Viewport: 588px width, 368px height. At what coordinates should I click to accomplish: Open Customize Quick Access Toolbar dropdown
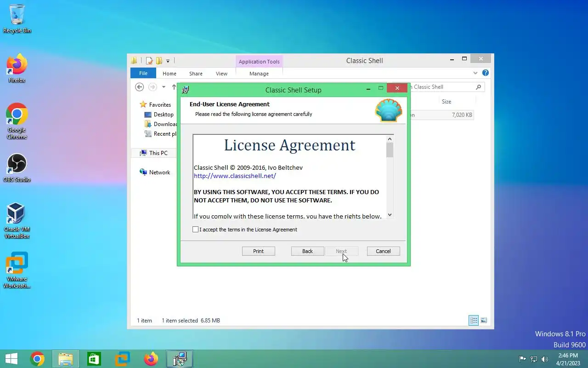click(168, 61)
